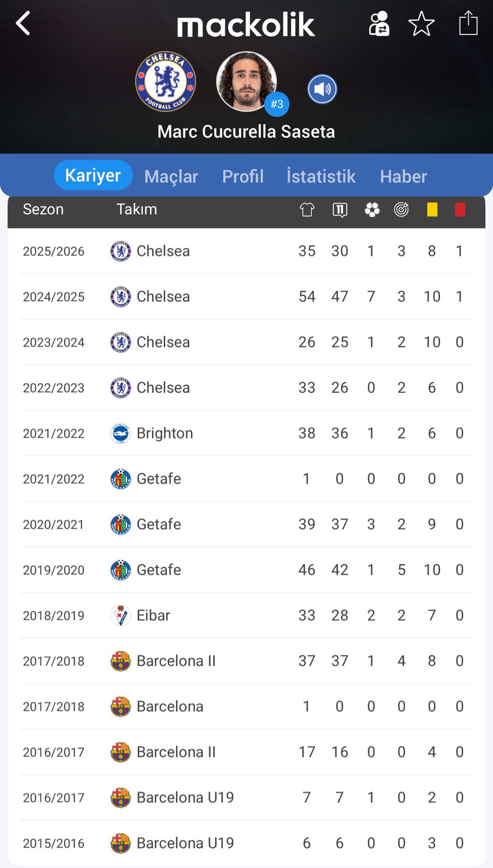Tap the red card column header
This screenshot has width=493, height=868.
point(460,209)
